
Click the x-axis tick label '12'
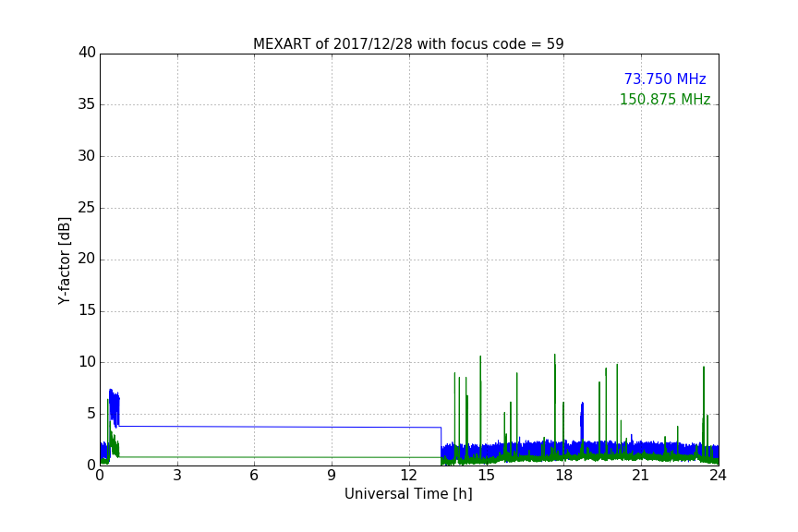pos(408,476)
